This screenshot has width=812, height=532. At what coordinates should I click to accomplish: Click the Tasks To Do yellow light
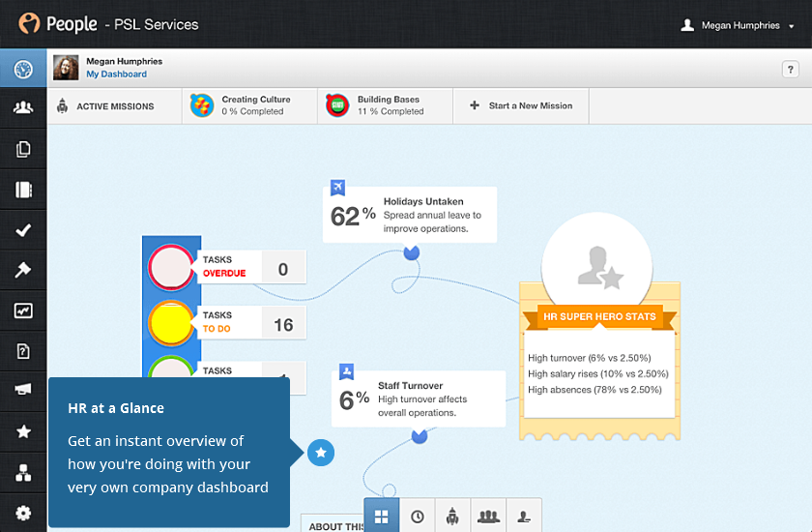coord(171,323)
